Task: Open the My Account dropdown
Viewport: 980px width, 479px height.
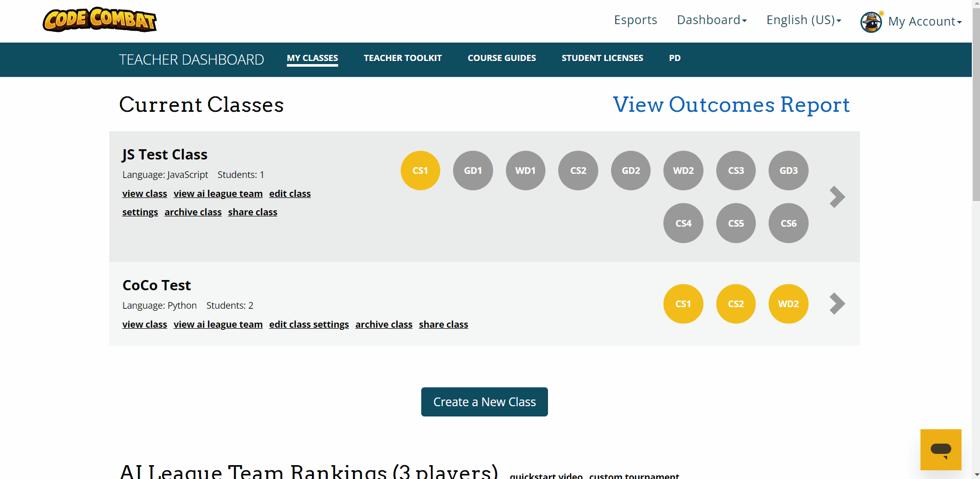Action: (925, 22)
